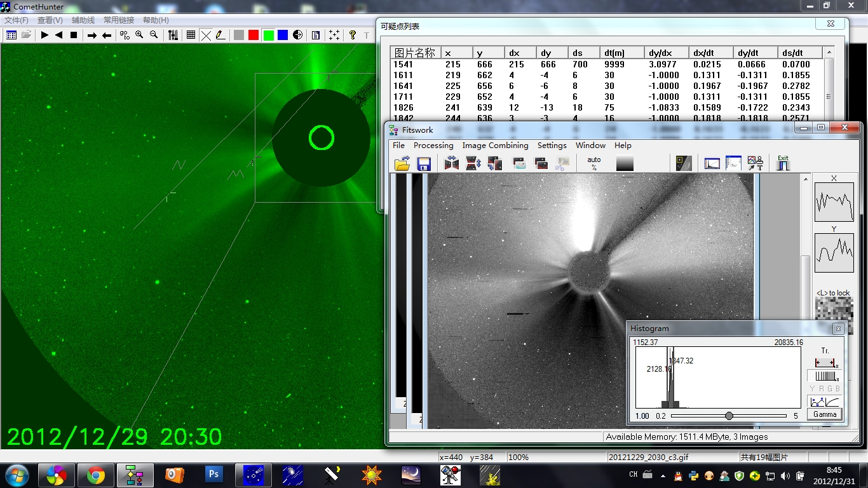868x488 pixels.
Task: Click Fitswork open file folder icon
Action: [402, 164]
